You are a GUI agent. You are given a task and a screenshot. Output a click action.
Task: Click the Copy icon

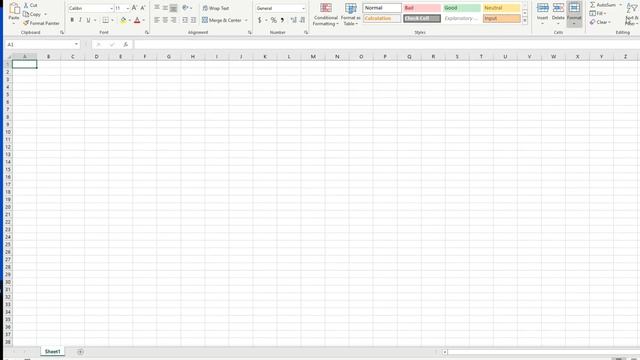(26, 14)
